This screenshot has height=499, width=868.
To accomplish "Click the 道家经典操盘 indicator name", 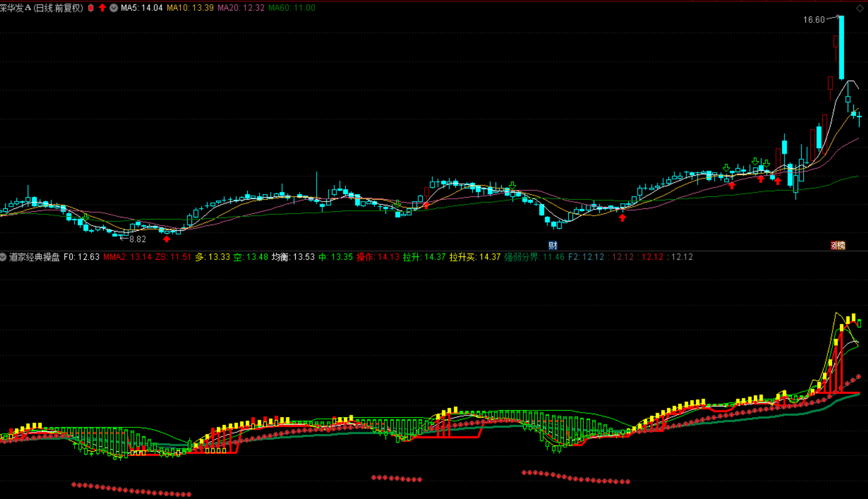I will tap(34, 257).
